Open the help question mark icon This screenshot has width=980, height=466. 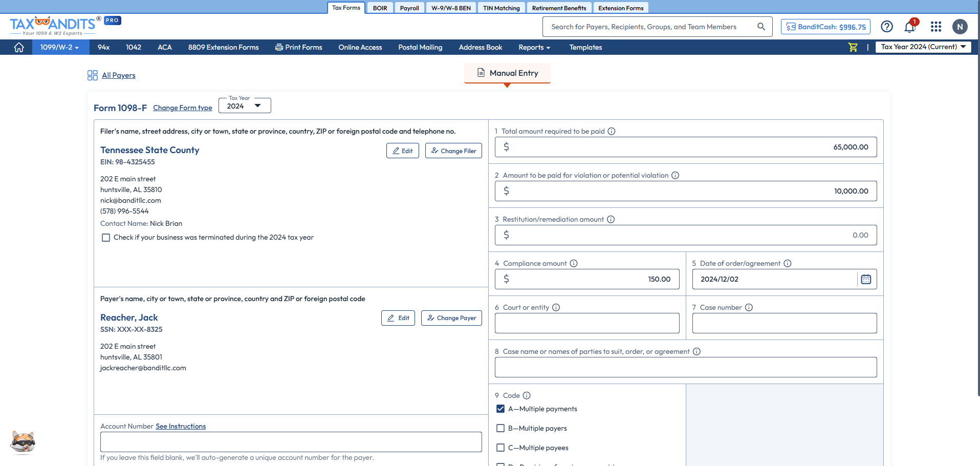coord(887,27)
